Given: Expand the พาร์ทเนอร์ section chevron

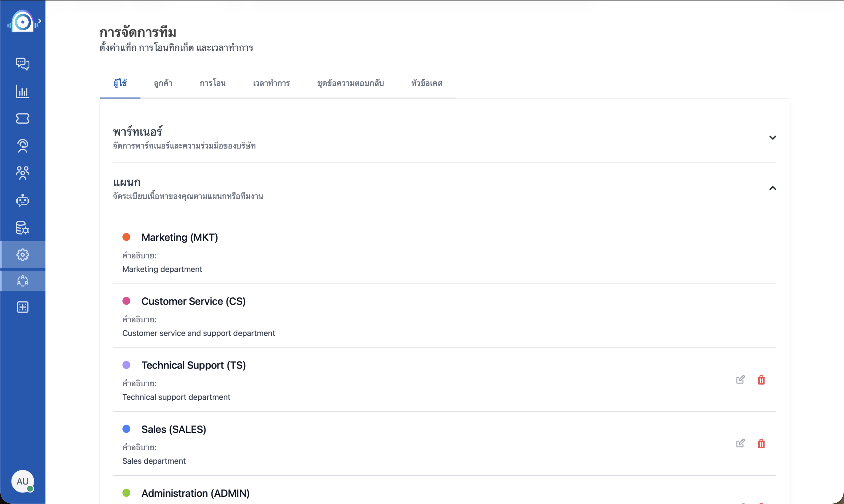Looking at the screenshot, I should 772,137.
